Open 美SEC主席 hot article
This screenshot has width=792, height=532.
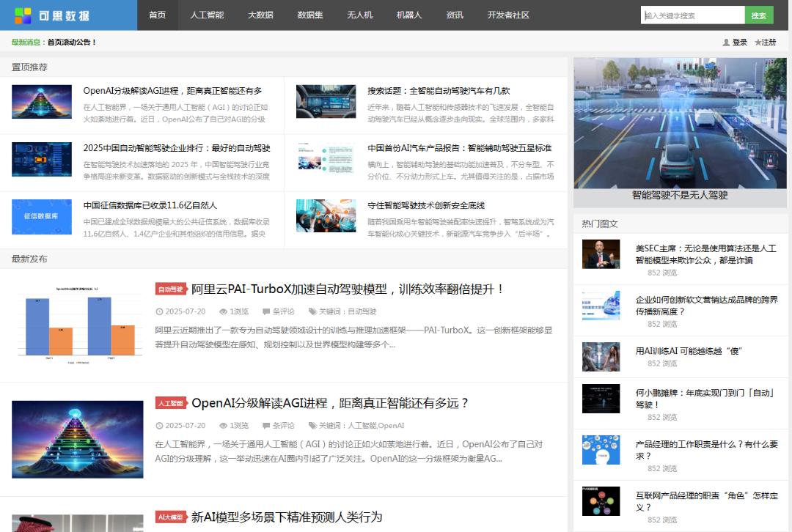tap(705, 254)
